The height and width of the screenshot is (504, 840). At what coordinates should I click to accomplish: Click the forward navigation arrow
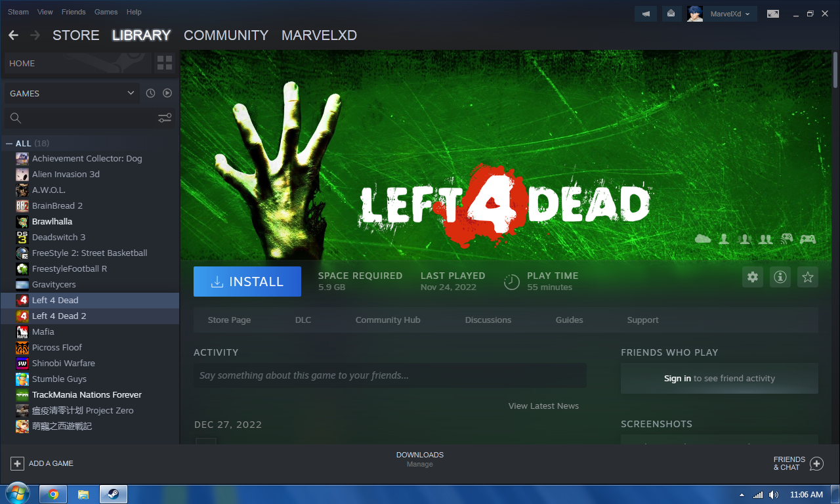(35, 35)
